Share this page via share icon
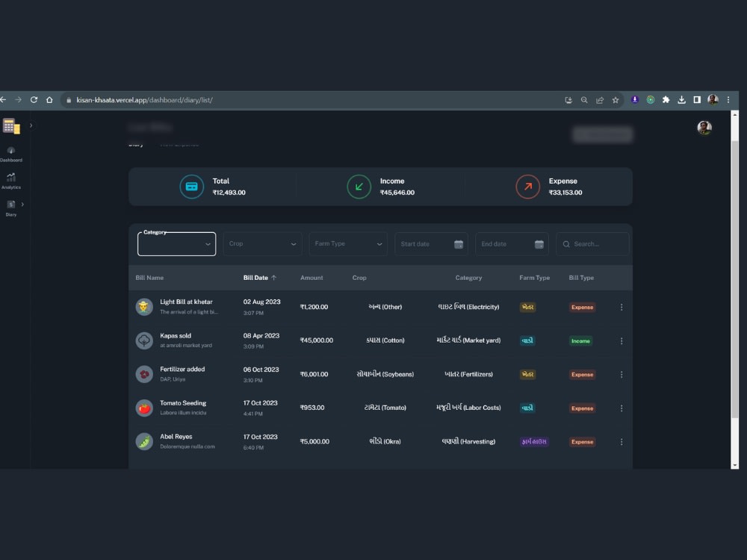The width and height of the screenshot is (747, 560). 600,100
